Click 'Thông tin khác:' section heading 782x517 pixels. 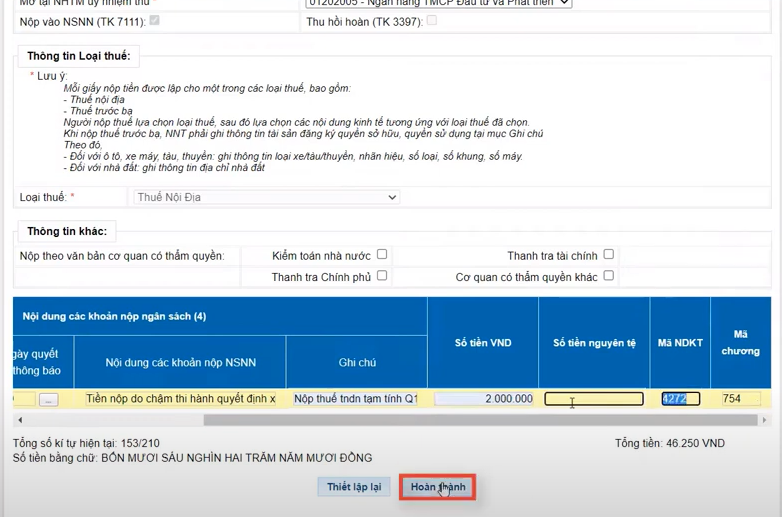pos(67,231)
